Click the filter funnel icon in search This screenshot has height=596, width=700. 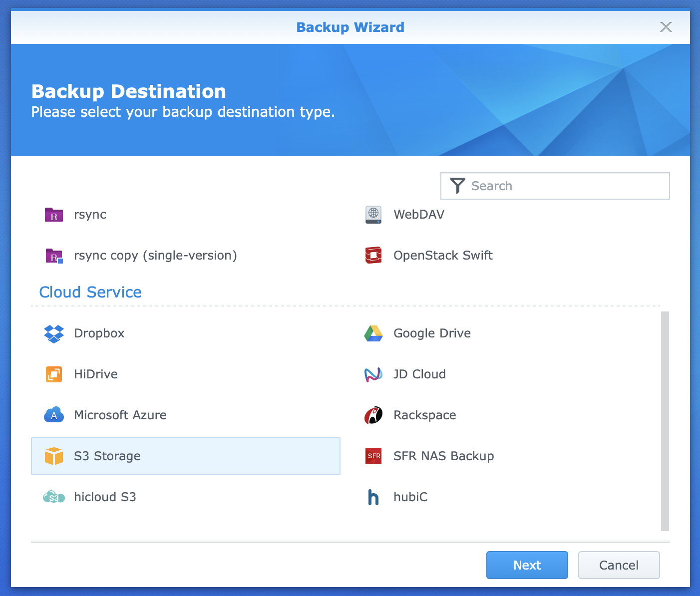(x=457, y=186)
